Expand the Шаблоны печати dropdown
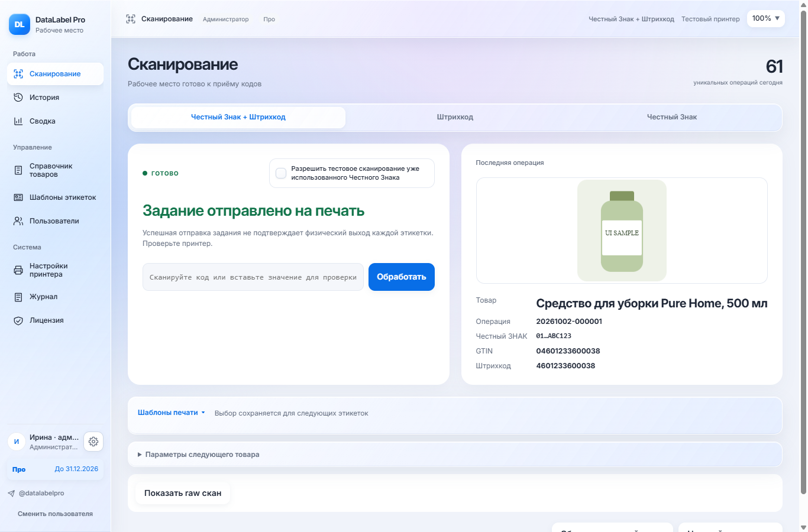808x532 pixels. (172, 413)
